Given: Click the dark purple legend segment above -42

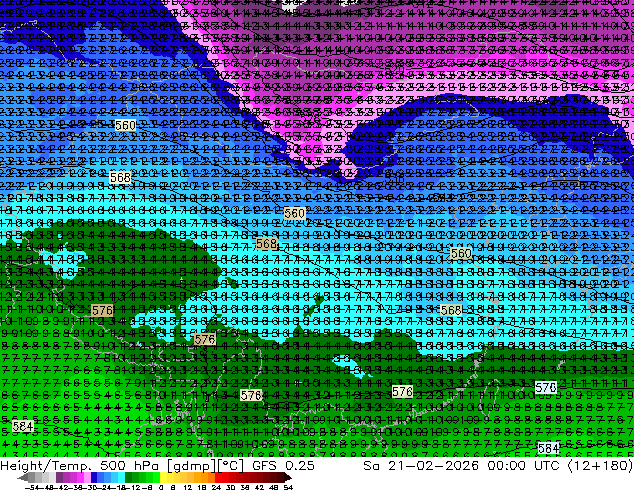Looking at the screenshot, I should (x=59, y=477).
